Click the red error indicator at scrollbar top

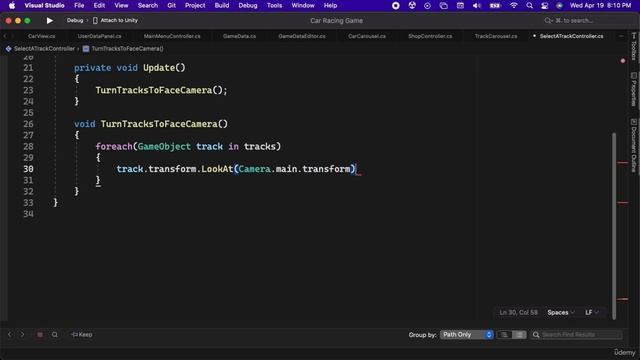(x=623, y=61)
